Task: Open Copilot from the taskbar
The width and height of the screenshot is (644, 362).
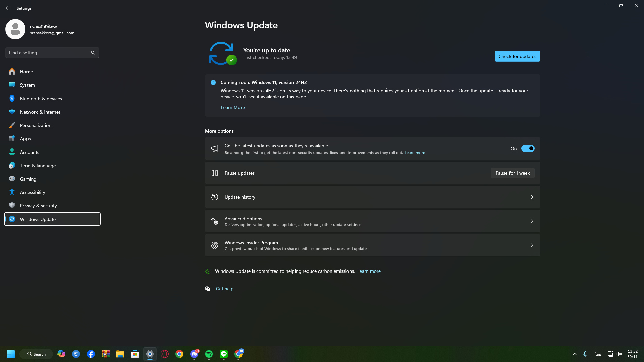Action: pos(61,354)
